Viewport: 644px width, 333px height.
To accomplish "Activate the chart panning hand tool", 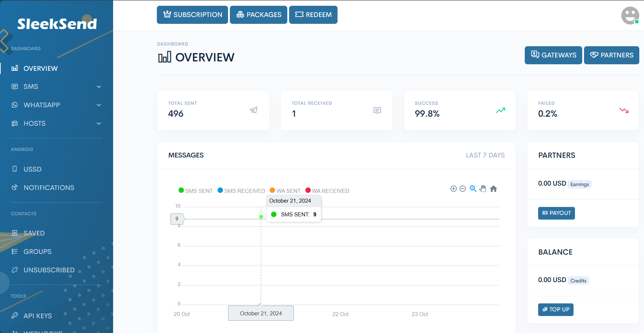I will click(483, 189).
